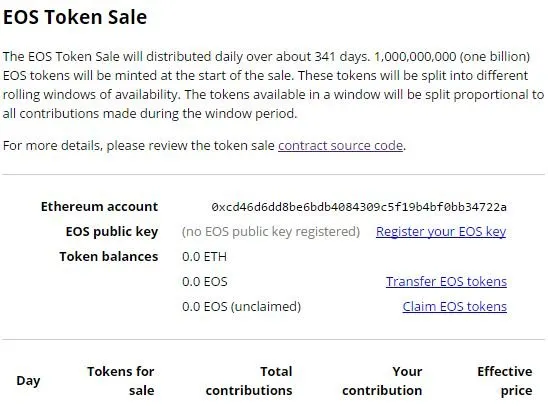
Task: Click the Effective price column header
Action: click(x=505, y=381)
